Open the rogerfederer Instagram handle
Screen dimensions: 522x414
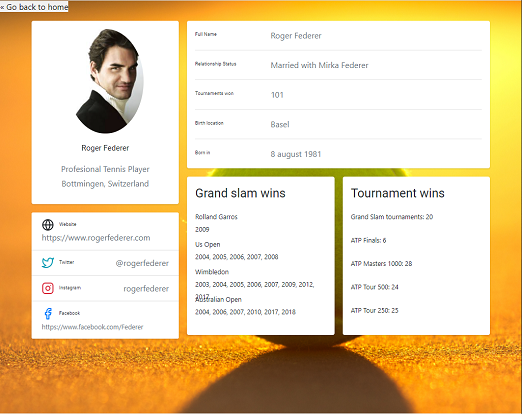click(x=146, y=289)
